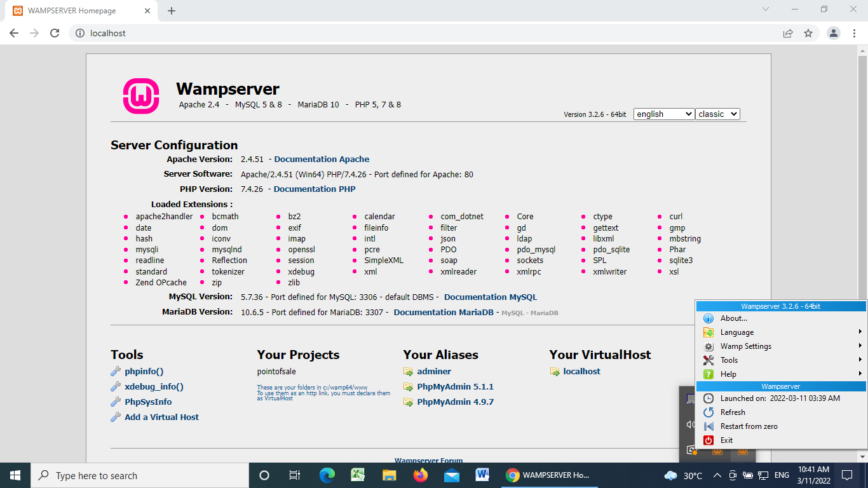The image size is (868, 488).
Task: Expand the Tools submenu arrow in tray menu
Action: pyautogui.click(x=860, y=360)
